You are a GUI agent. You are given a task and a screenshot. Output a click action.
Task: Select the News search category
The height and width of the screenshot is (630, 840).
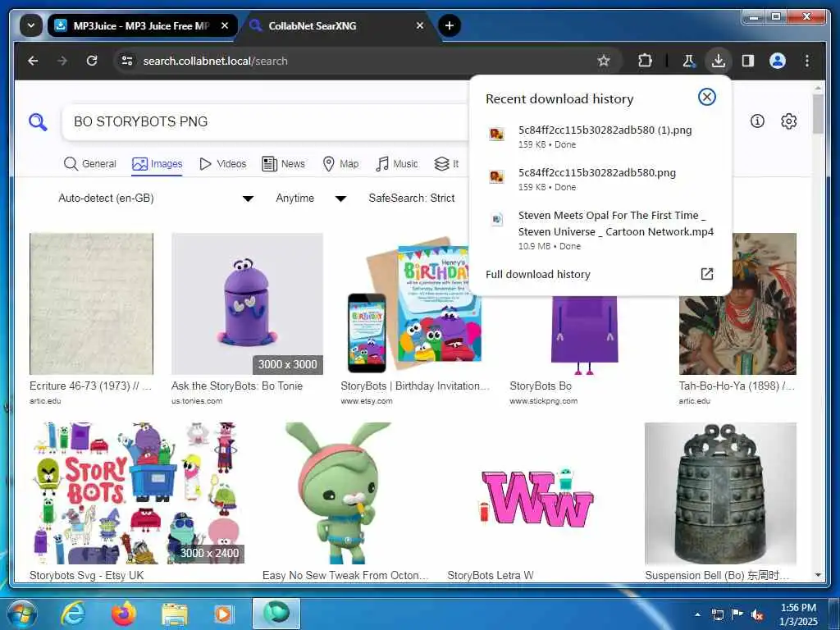point(283,163)
